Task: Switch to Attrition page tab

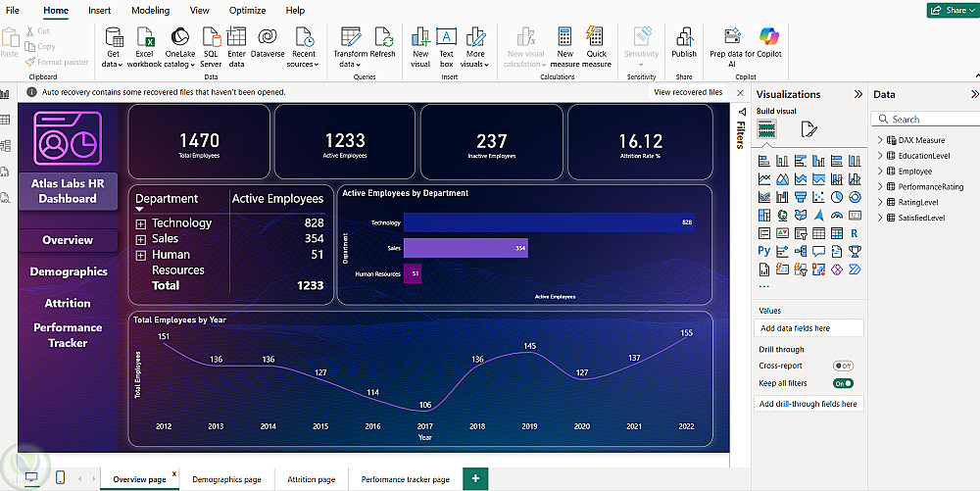Action: tap(311, 479)
